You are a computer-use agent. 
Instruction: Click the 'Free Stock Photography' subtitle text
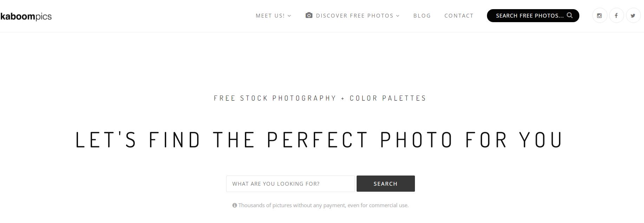(275, 98)
